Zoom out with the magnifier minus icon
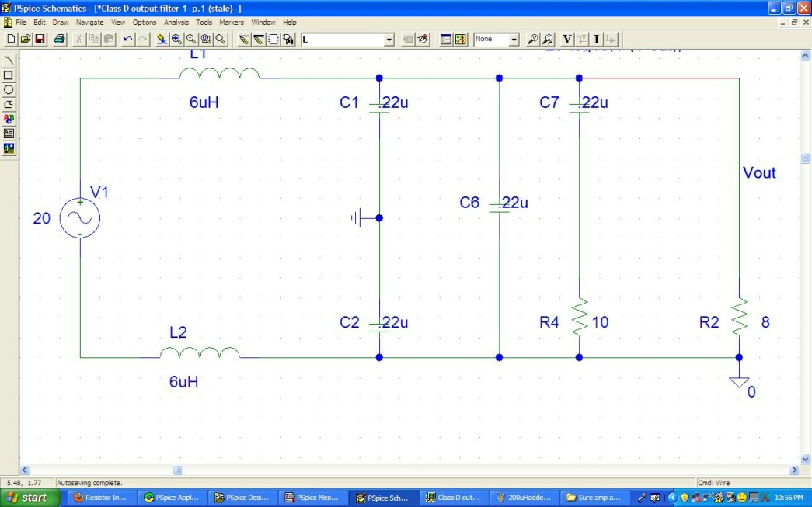 click(x=191, y=40)
